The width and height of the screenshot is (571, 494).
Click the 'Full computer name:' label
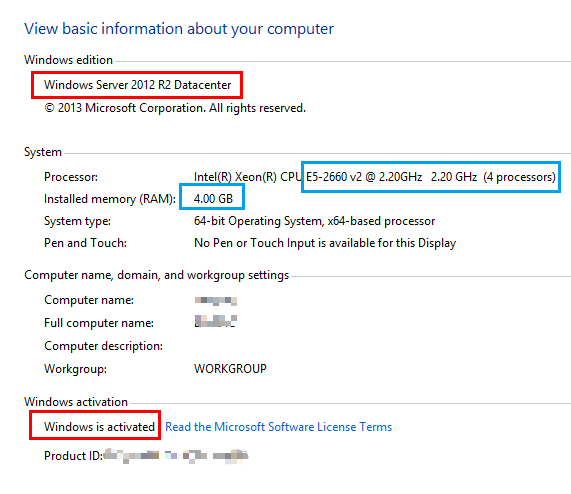pos(99,323)
